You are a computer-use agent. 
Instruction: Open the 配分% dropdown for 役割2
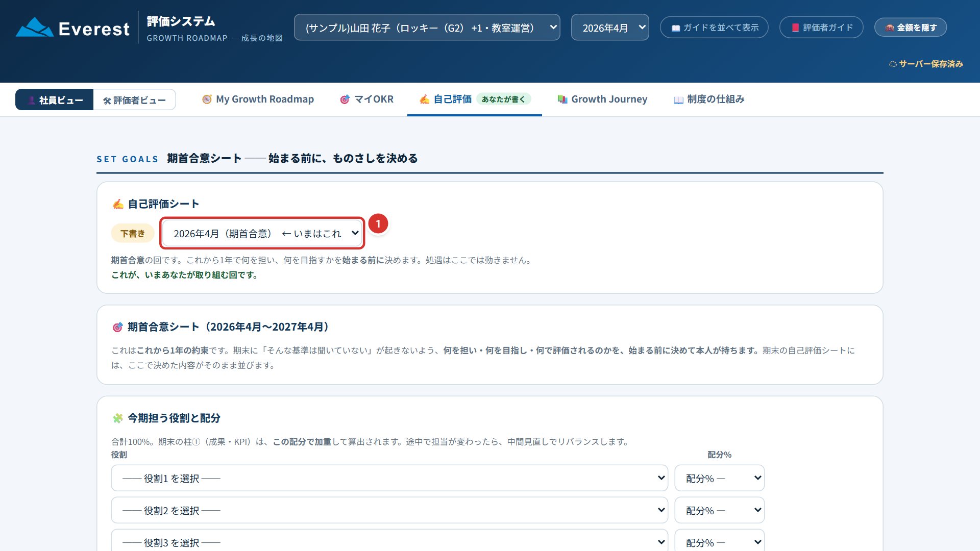tap(720, 510)
